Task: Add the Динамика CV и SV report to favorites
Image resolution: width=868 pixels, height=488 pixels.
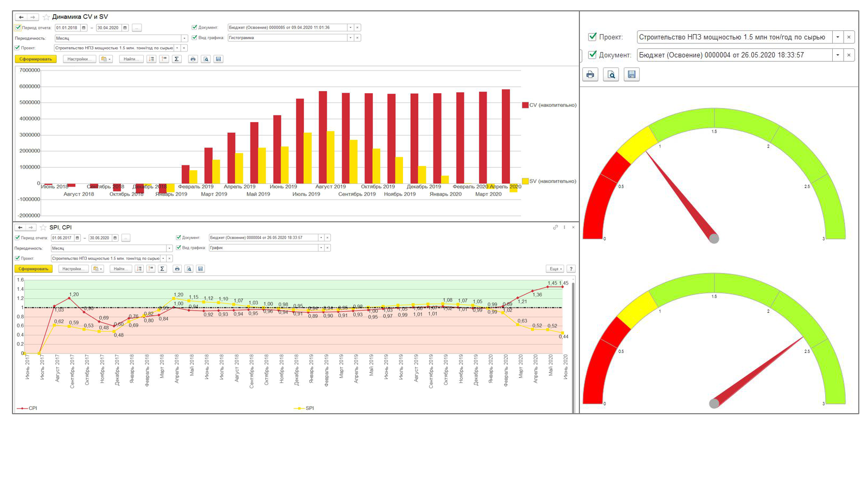Action: click(x=46, y=17)
